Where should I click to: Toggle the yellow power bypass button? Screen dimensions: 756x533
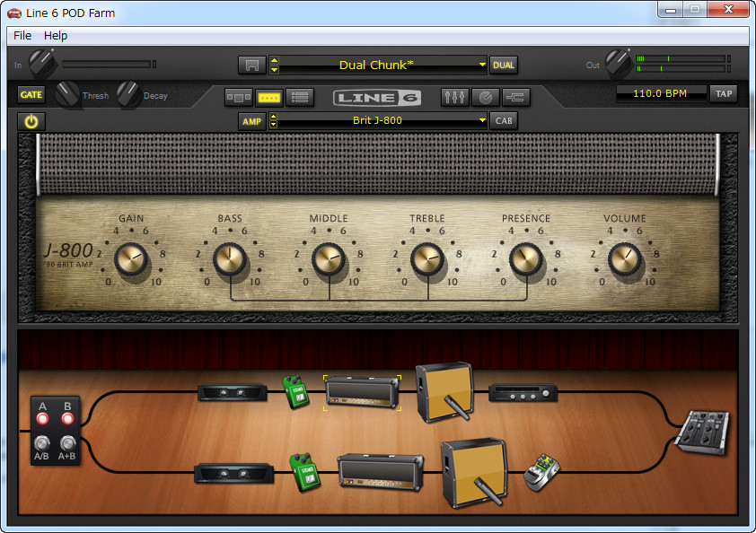point(31,122)
